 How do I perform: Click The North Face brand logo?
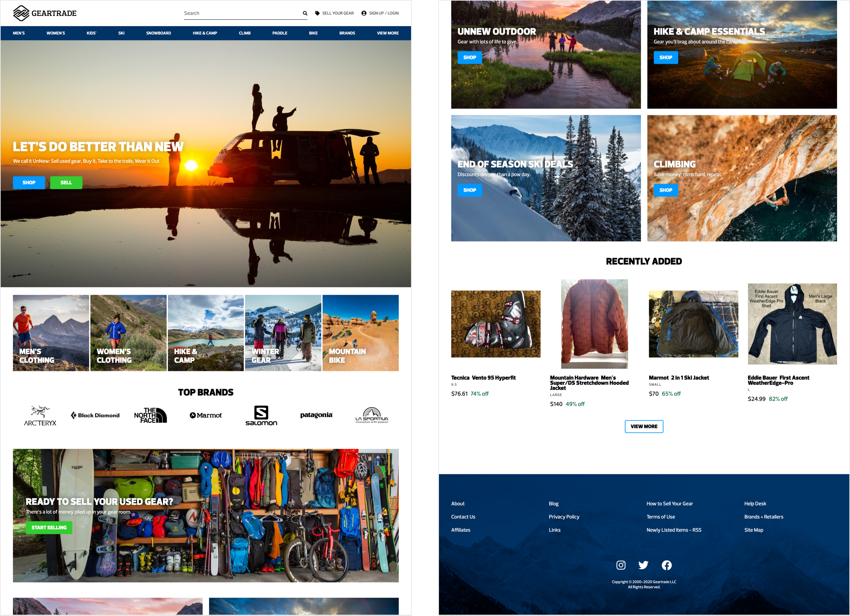[150, 415]
